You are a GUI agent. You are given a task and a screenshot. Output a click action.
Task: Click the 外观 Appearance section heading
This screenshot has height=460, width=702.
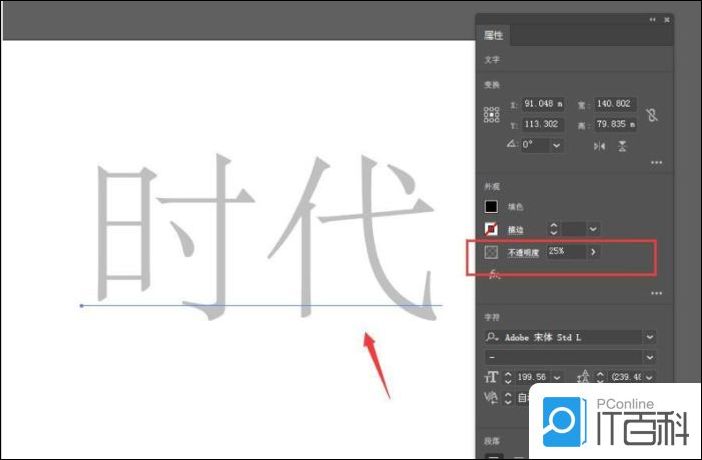(x=492, y=186)
